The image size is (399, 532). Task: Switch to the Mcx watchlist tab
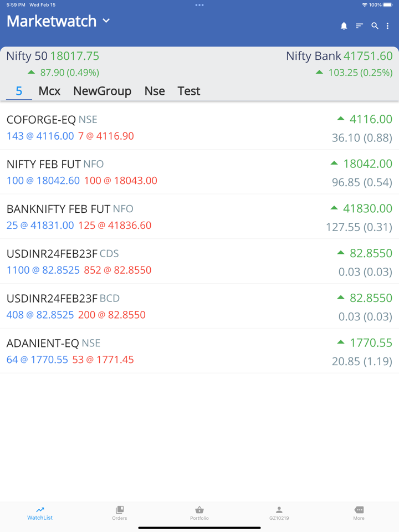49,91
